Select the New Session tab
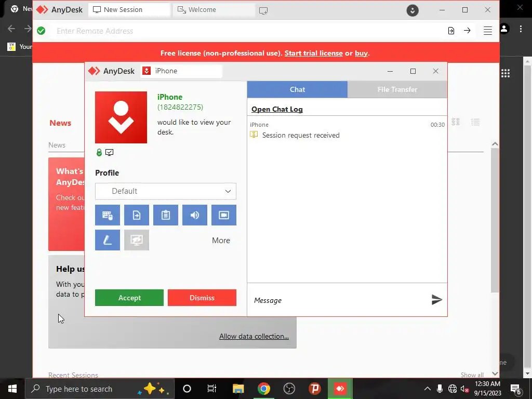532x399 pixels. [x=129, y=10]
